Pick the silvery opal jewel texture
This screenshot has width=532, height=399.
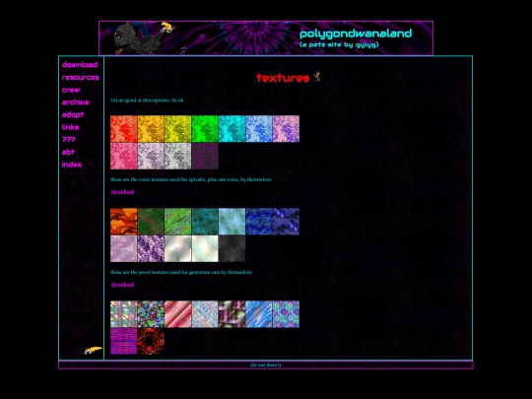(177, 248)
